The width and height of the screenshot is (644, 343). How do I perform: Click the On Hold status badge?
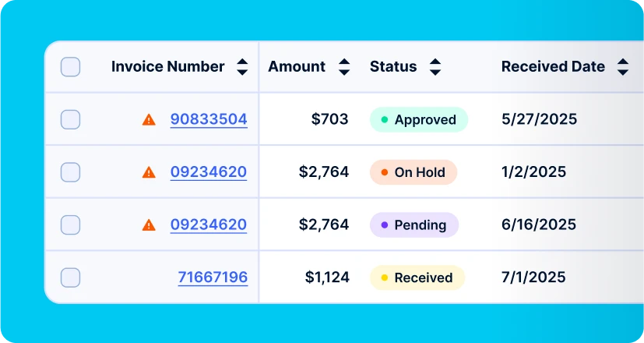pyautogui.click(x=413, y=172)
